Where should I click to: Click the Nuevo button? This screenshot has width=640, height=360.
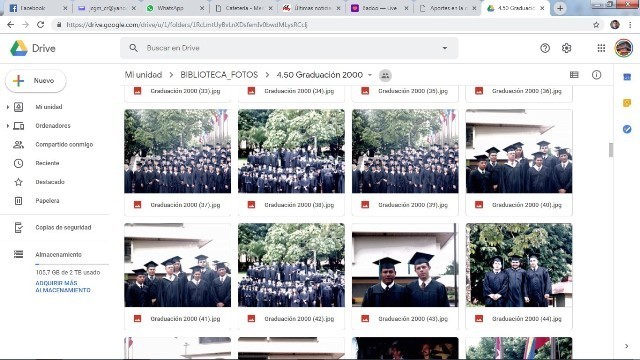coord(36,81)
